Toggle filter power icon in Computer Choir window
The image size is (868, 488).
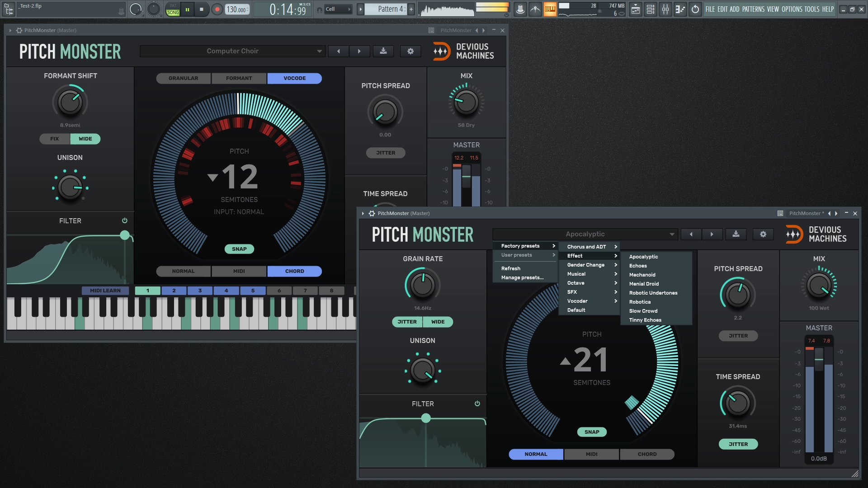click(125, 221)
